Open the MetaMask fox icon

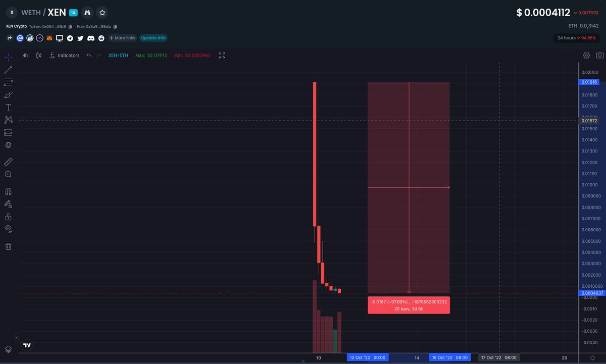pyautogui.click(x=49, y=38)
